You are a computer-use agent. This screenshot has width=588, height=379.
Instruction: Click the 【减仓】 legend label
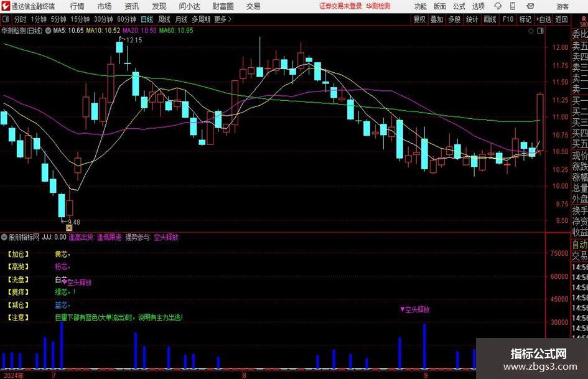[19, 305]
